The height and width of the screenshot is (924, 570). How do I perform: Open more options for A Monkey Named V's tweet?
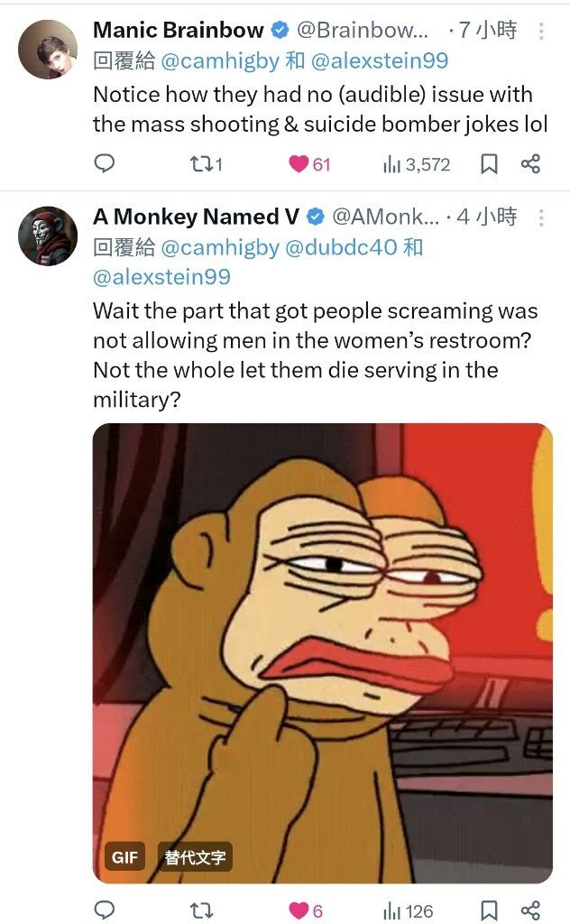541,217
